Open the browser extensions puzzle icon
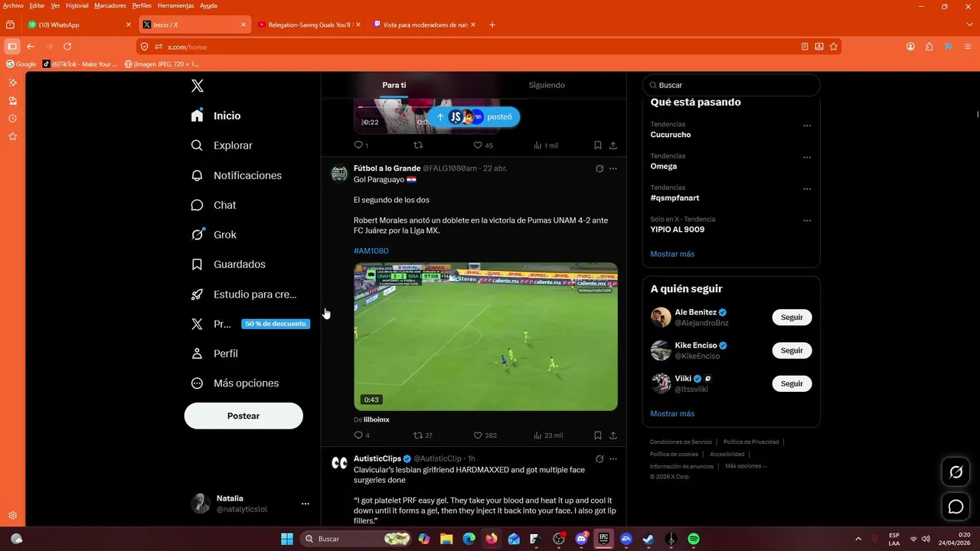Screen dimensions: 980x551 click(x=929, y=47)
